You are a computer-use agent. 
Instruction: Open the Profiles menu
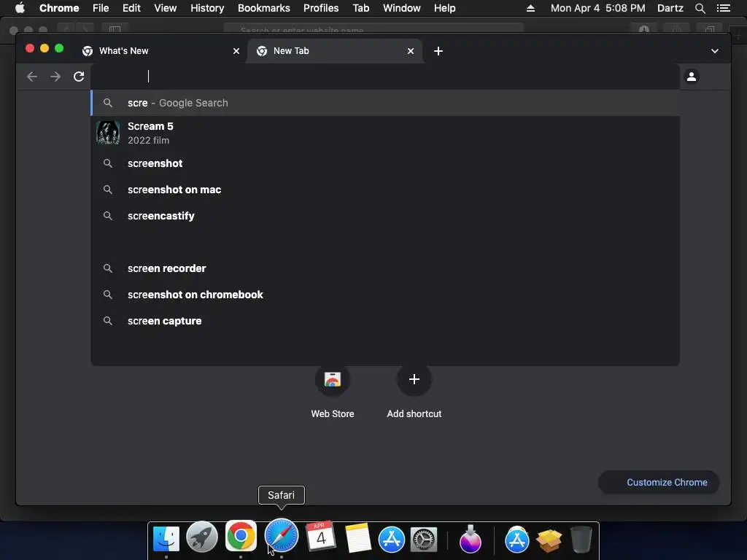coord(321,8)
